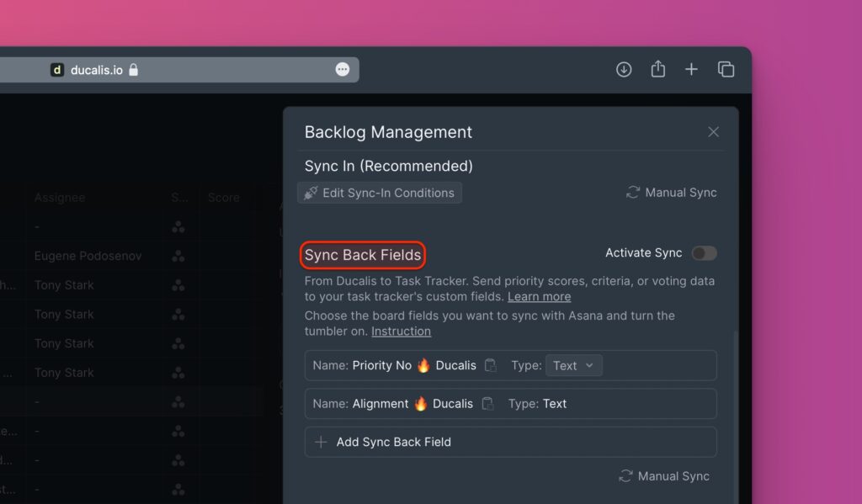Click the Score column header
Viewport: 862px width, 504px height.
pos(224,198)
